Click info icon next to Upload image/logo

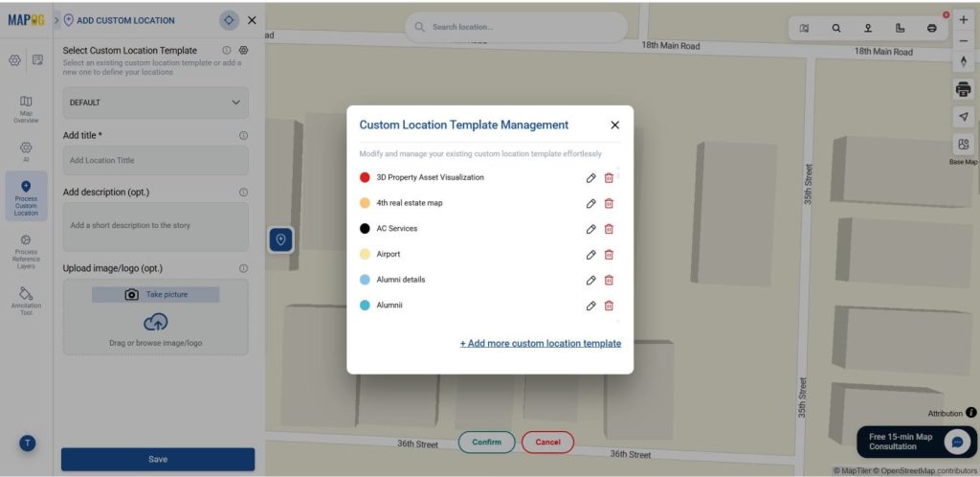[x=244, y=268]
